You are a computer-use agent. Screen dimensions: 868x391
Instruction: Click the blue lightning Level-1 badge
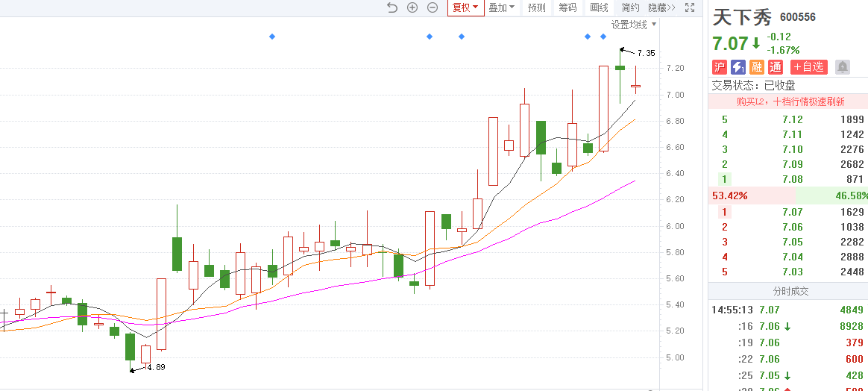point(738,67)
